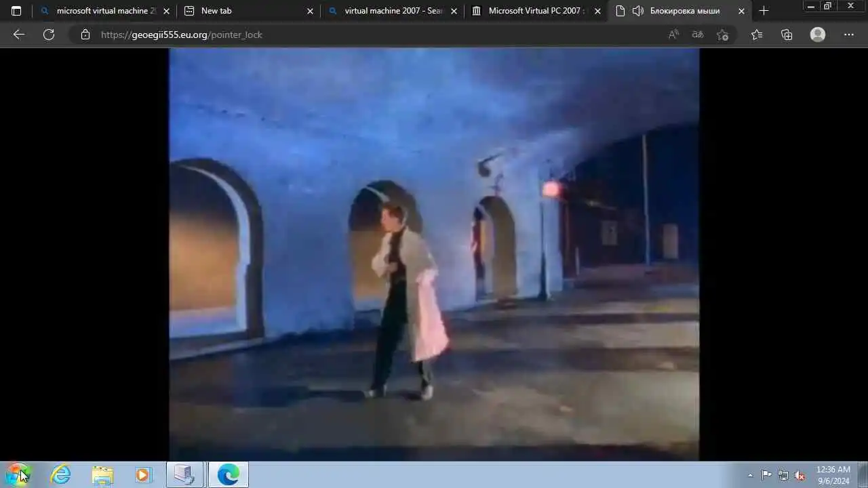Open the translate page icon

(697, 35)
